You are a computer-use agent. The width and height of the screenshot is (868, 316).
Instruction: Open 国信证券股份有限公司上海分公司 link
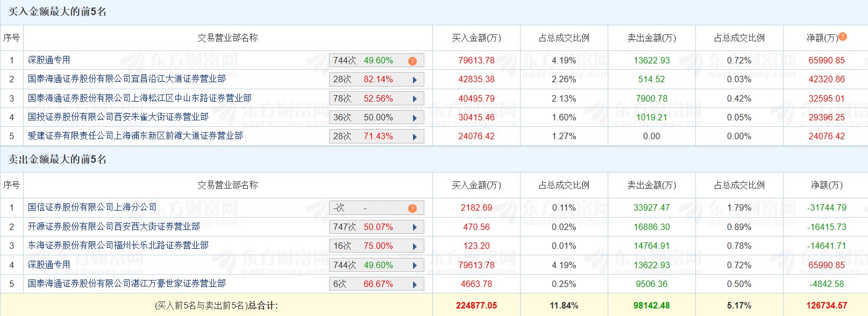[93, 207]
